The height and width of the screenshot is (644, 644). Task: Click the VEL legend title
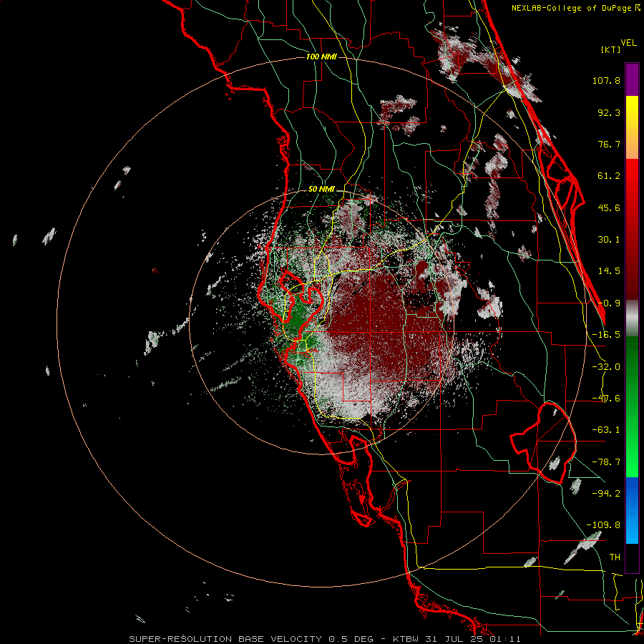[628, 43]
